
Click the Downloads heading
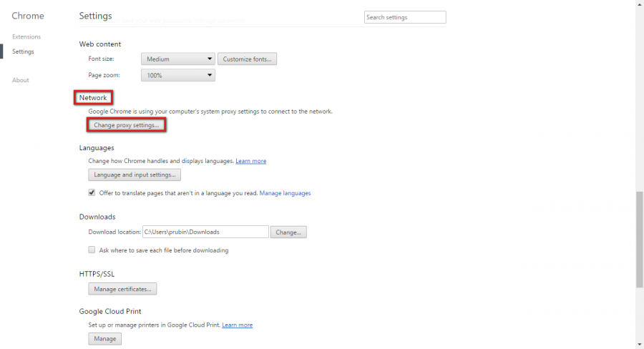tap(97, 217)
